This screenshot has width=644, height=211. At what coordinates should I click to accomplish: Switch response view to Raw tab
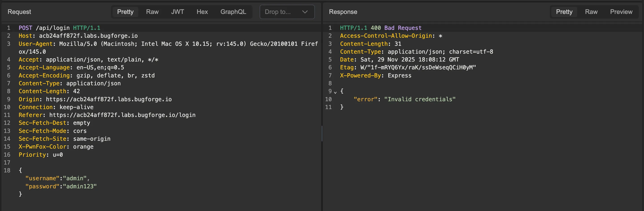[x=591, y=12]
